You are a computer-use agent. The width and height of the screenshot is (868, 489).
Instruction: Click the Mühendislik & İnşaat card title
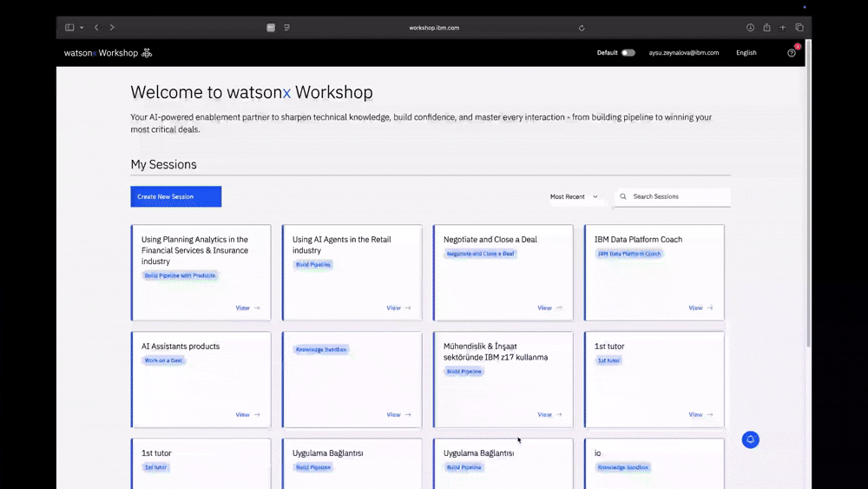(496, 352)
